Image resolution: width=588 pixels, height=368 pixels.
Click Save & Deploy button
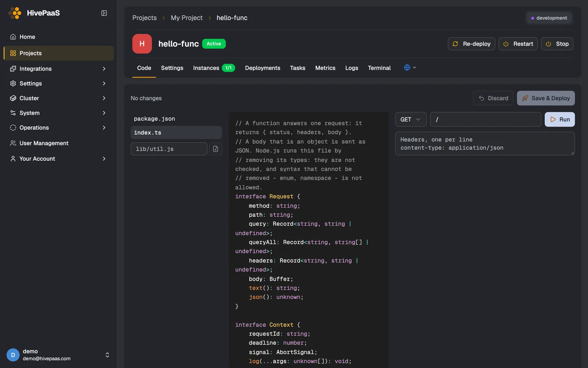click(x=546, y=98)
